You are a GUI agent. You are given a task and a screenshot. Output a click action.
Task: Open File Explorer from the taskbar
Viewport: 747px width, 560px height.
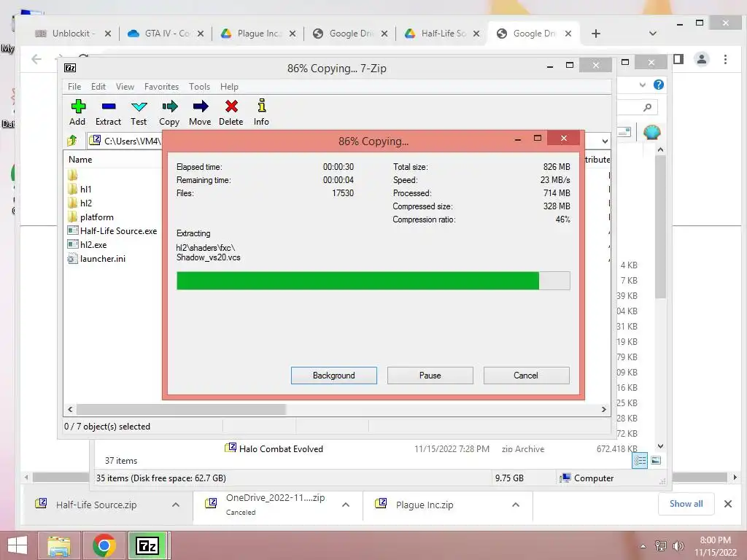coord(58,545)
